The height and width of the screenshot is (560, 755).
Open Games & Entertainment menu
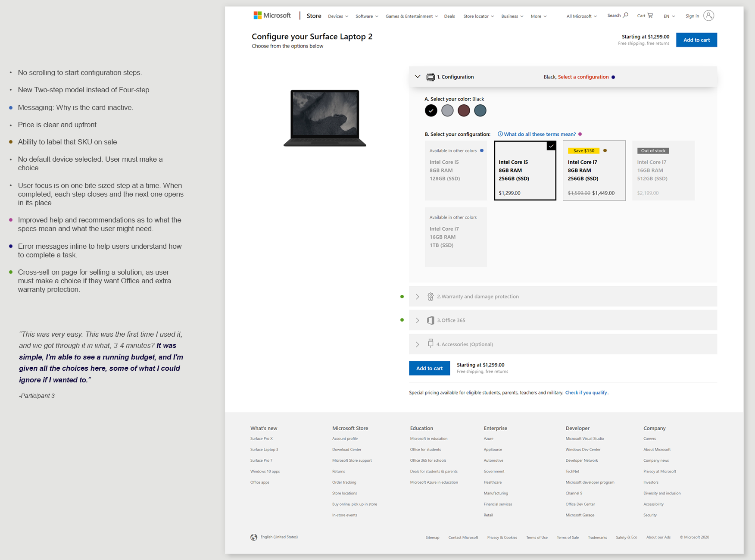pos(412,16)
